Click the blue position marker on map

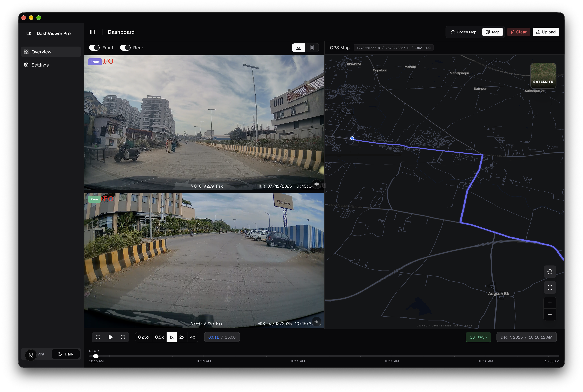(352, 138)
